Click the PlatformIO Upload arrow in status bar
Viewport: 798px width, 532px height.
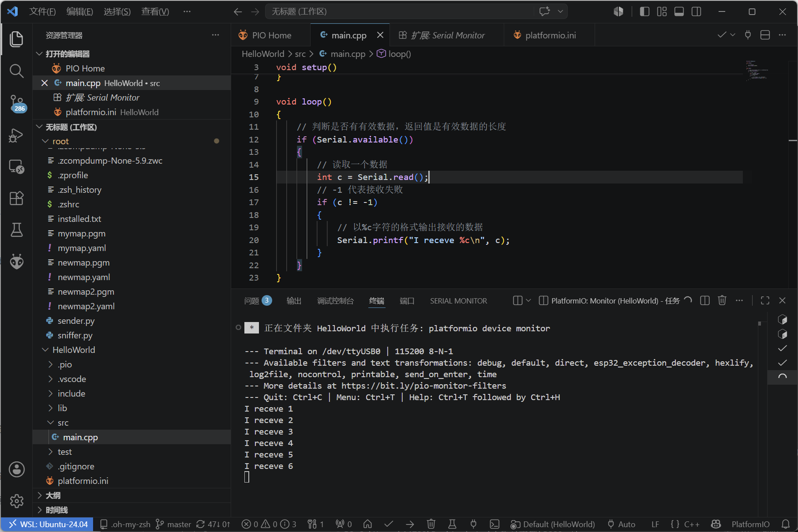[410, 524]
